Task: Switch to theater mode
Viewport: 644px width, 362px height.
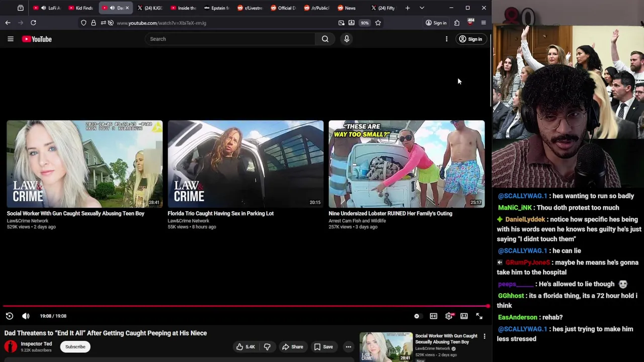Action: pos(464,316)
